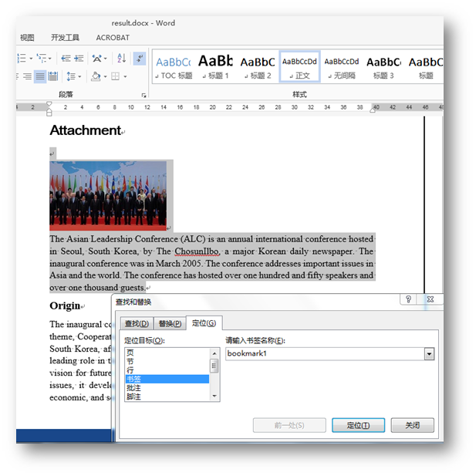Apply the 无间隔 style

tap(342, 67)
